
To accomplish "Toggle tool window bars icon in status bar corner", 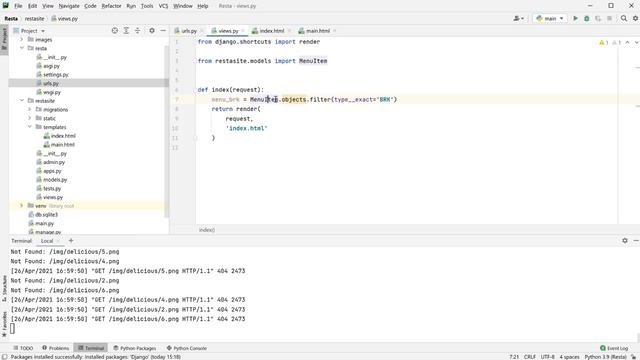I will [x=4, y=357].
